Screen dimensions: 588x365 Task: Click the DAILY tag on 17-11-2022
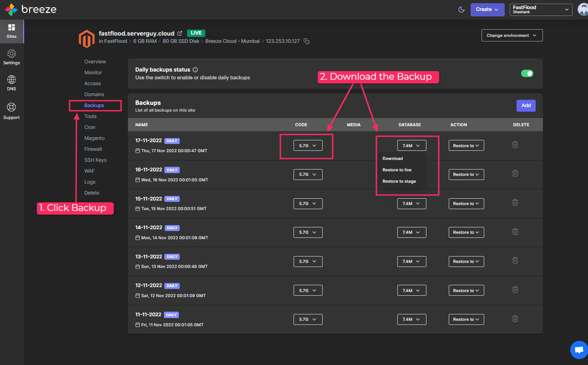pos(172,141)
